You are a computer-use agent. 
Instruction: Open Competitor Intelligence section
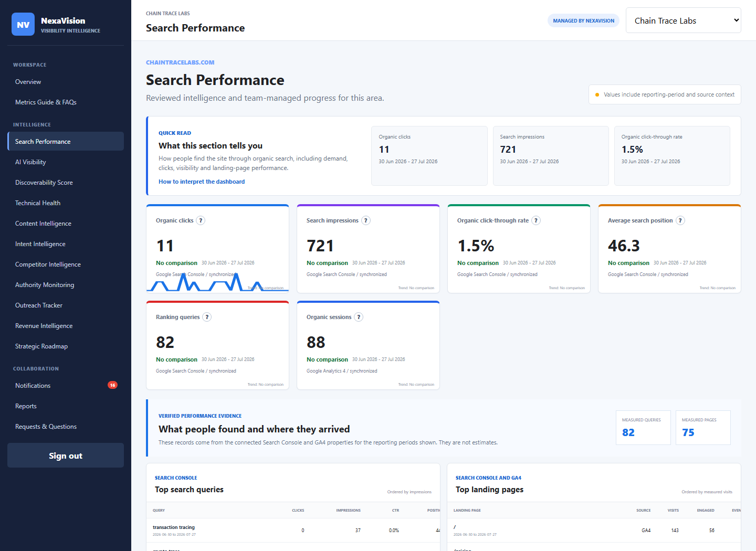click(66, 264)
